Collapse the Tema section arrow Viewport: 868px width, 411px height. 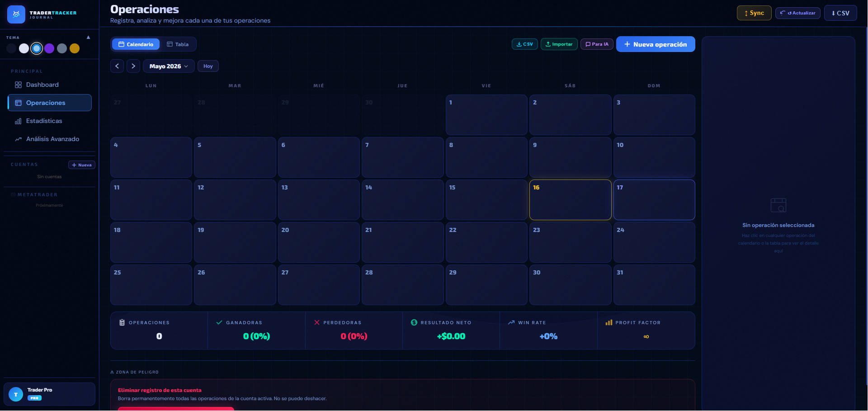point(89,38)
